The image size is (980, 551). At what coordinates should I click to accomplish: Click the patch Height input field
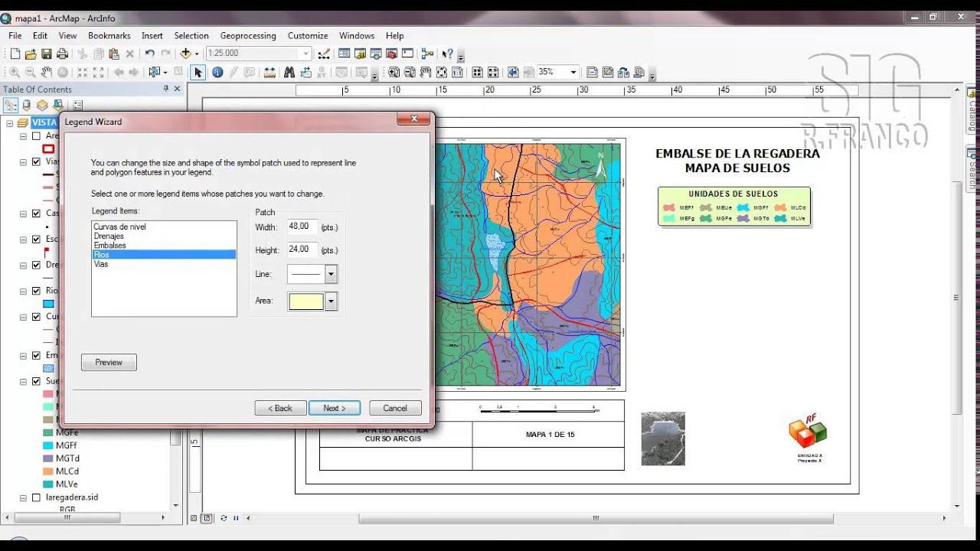coord(302,249)
